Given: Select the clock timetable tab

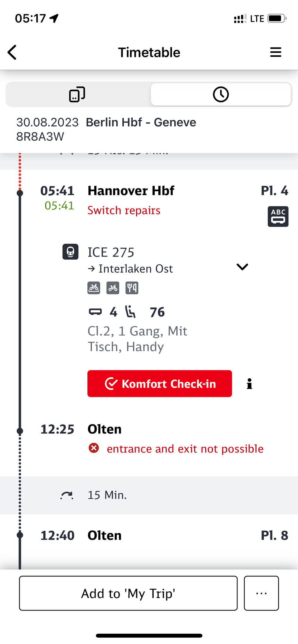Looking at the screenshot, I should click(221, 94).
